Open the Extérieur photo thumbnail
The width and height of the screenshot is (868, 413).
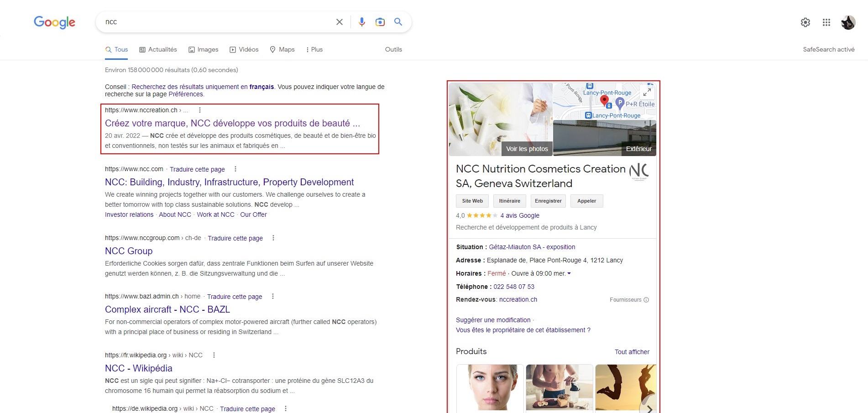coord(605,138)
